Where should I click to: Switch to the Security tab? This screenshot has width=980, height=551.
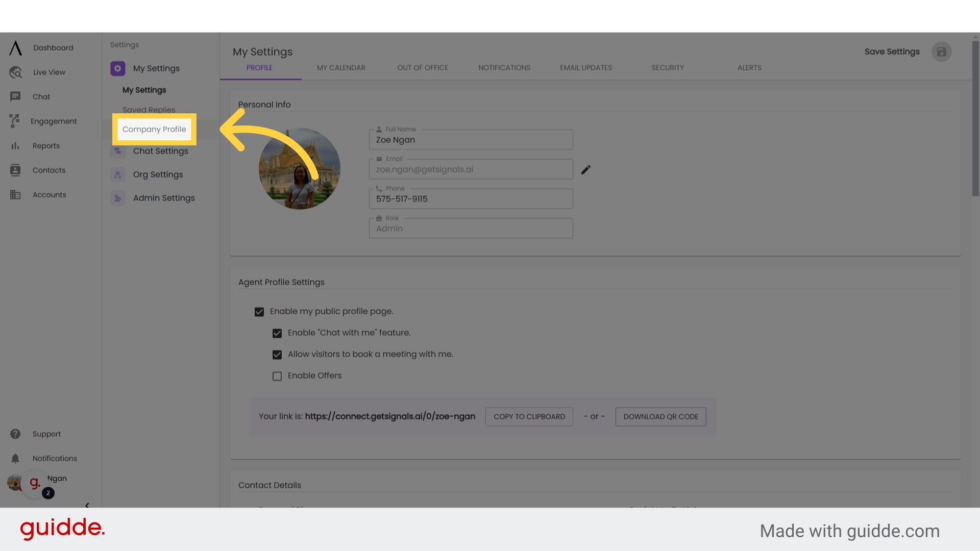[668, 68]
